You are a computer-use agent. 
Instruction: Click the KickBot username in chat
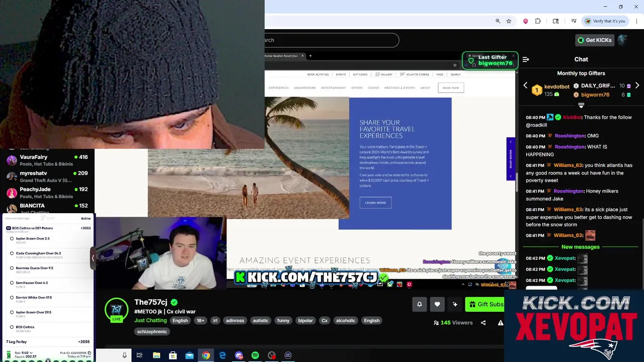(572, 117)
